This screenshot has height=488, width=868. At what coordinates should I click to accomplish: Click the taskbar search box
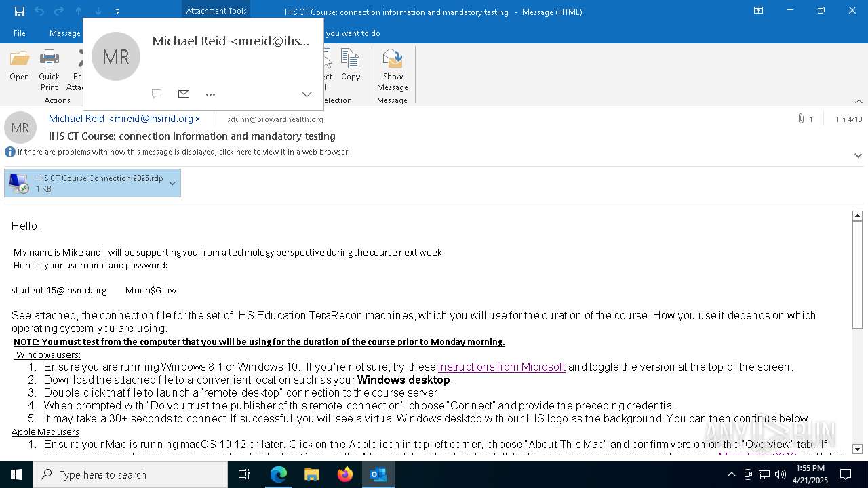tap(130, 474)
